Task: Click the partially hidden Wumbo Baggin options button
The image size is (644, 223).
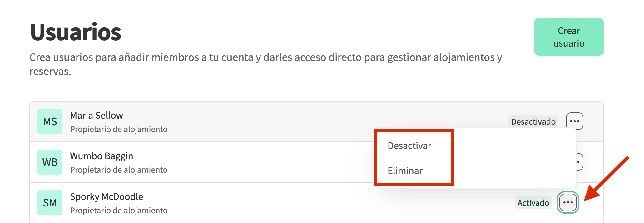Action: tap(579, 162)
